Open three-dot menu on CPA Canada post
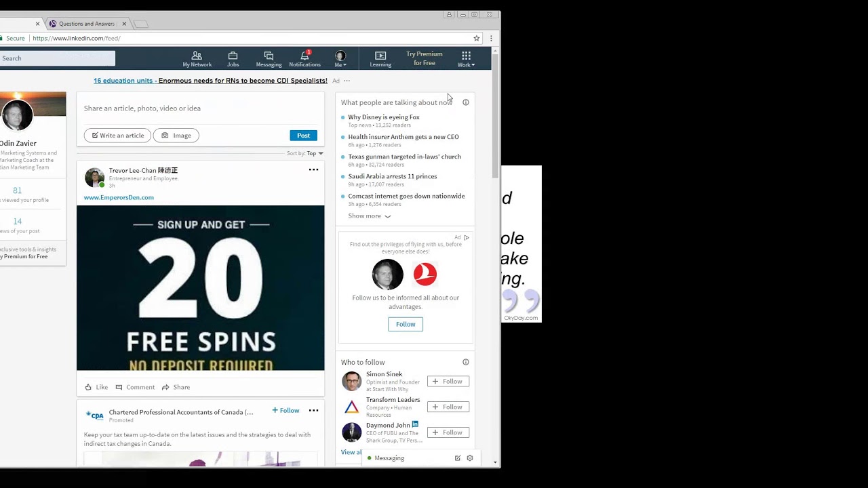Viewport: 868px width, 488px height. point(313,410)
